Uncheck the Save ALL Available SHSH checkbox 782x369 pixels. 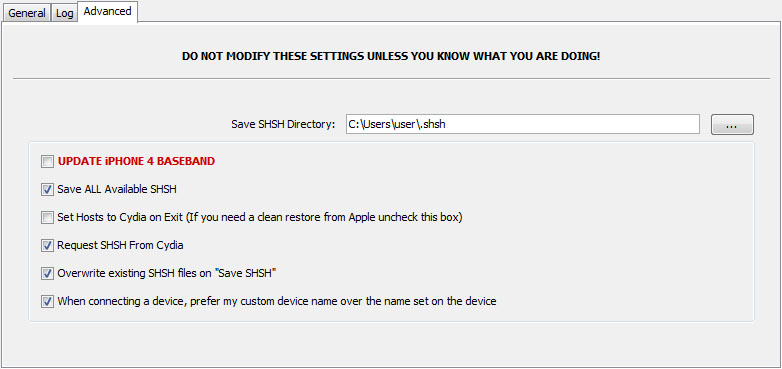(47, 189)
